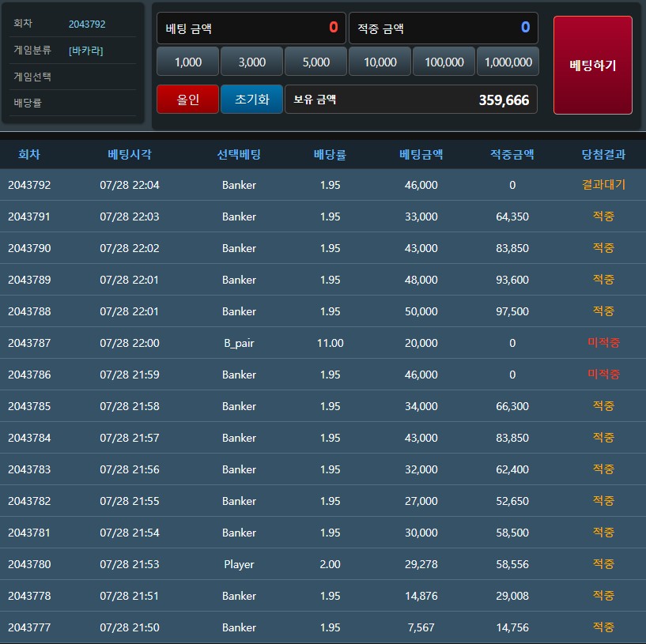Click bet time 07/28 22:03
The image size is (646, 644).
[x=130, y=217]
